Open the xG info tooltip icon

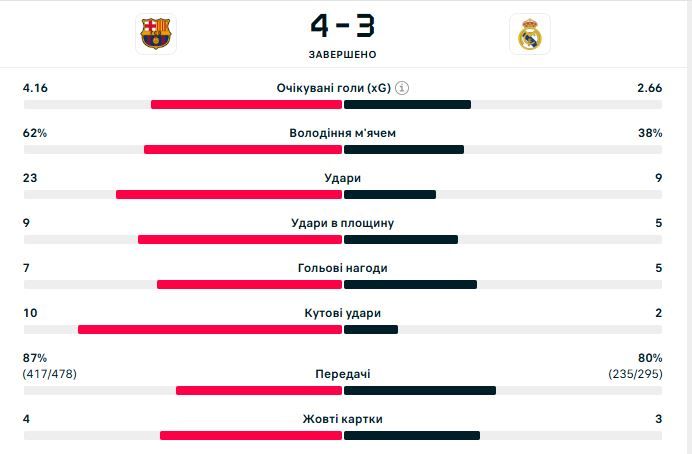(402, 88)
